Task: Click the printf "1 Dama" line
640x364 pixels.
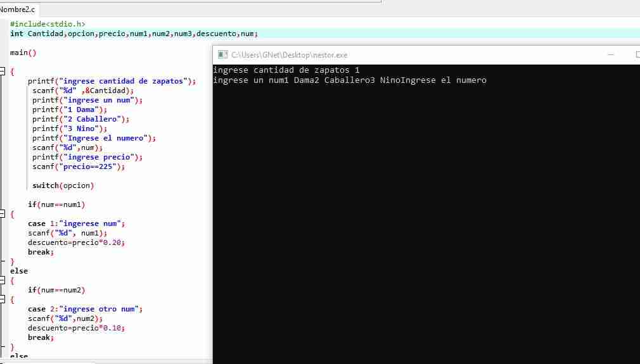Action: [x=70, y=110]
